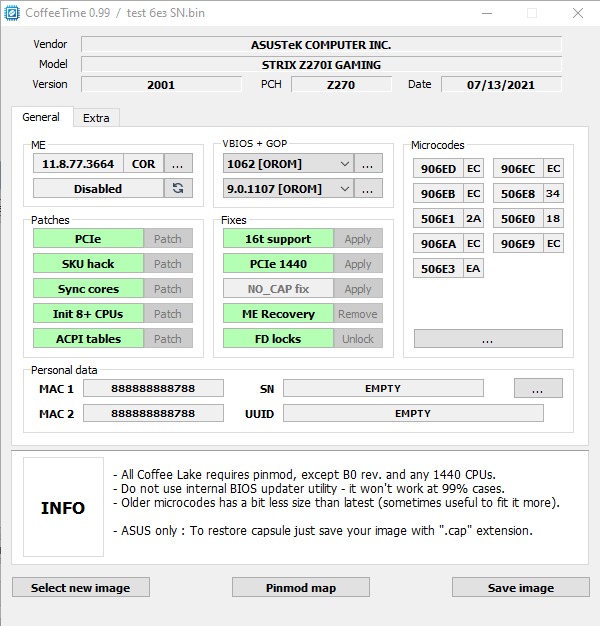Select microcode entry 906EB
This screenshot has height=626, width=600.
coord(438,194)
